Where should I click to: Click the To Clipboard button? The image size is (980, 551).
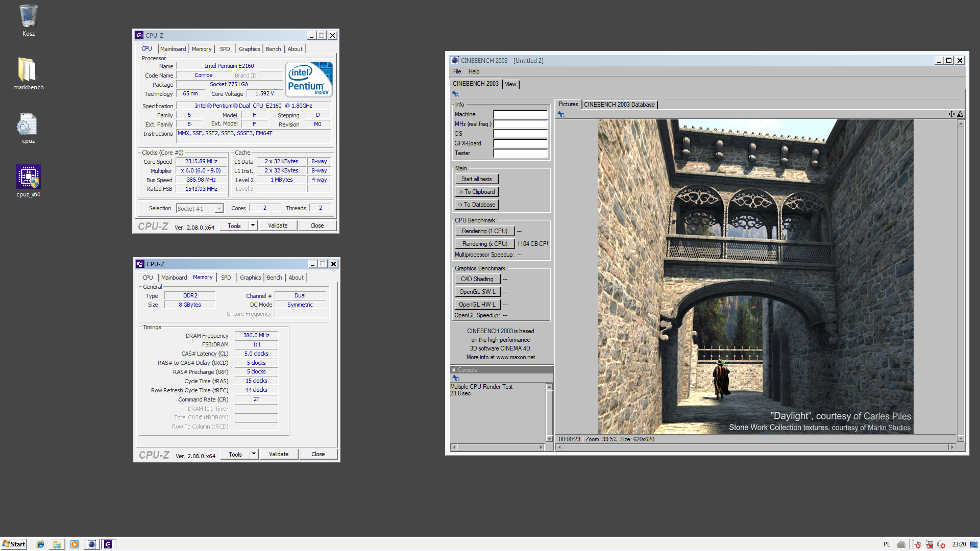pyautogui.click(x=476, y=192)
